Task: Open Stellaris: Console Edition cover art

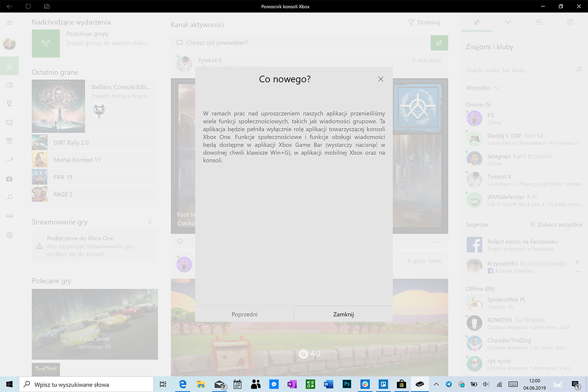Action: (58, 106)
